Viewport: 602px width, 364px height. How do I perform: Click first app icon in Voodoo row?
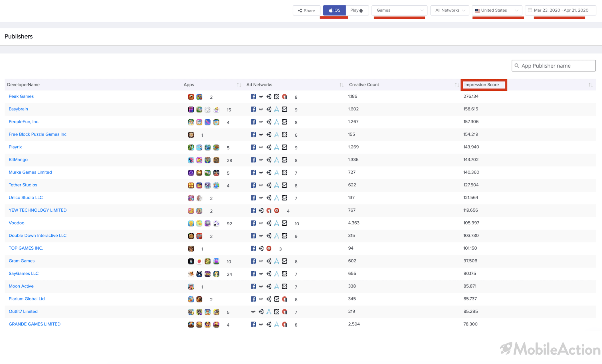pos(191,223)
